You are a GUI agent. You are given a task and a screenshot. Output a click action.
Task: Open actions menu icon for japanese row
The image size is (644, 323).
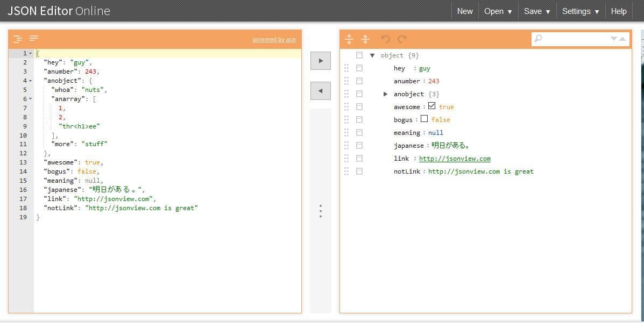tap(359, 145)
